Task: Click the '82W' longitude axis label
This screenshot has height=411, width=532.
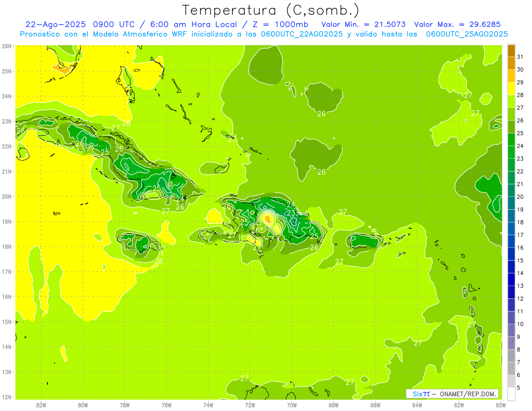Action: coord(41,405)
